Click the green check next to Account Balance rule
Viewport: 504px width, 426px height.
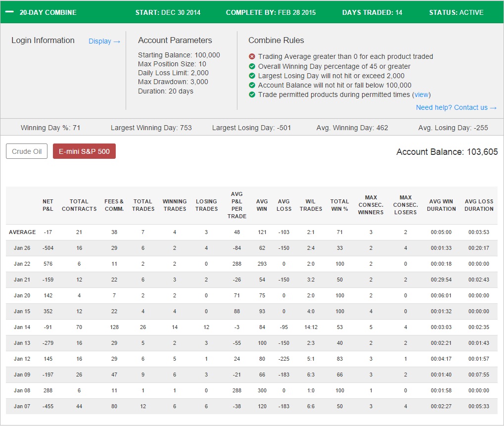tap(252, 85)
